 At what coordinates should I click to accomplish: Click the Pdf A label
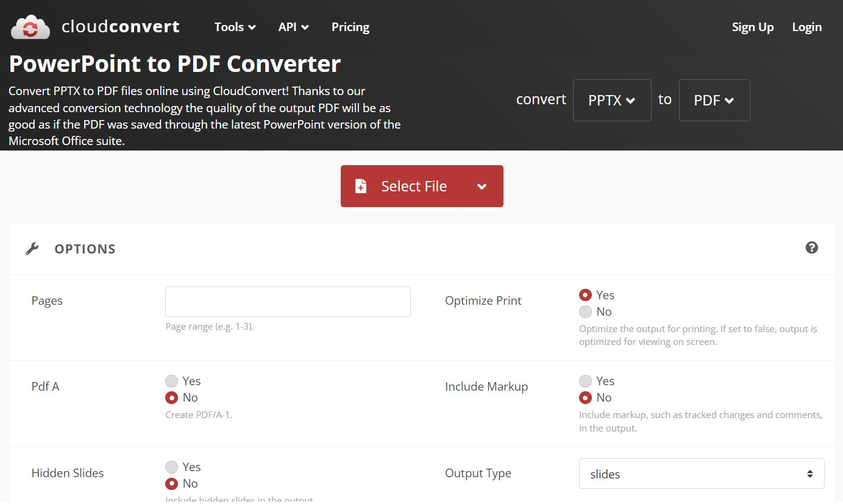tap(45, 386)
